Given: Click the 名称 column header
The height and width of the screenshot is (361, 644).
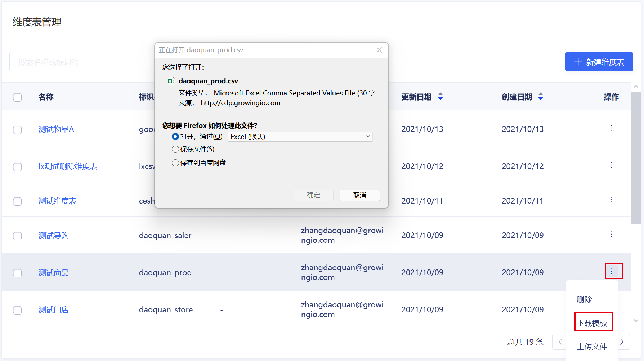Looking at the screenshot, I should (46, 97).
